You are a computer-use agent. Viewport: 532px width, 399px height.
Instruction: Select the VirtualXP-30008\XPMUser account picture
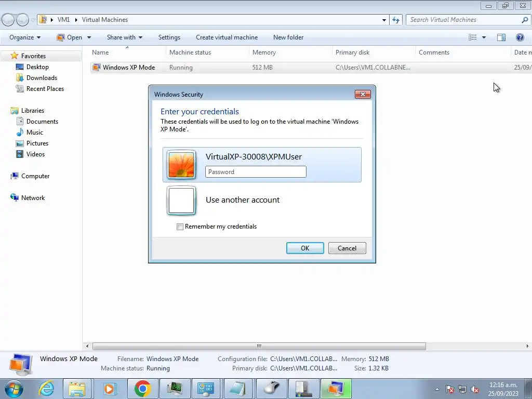pyautogui.click(x=181, y=165)
